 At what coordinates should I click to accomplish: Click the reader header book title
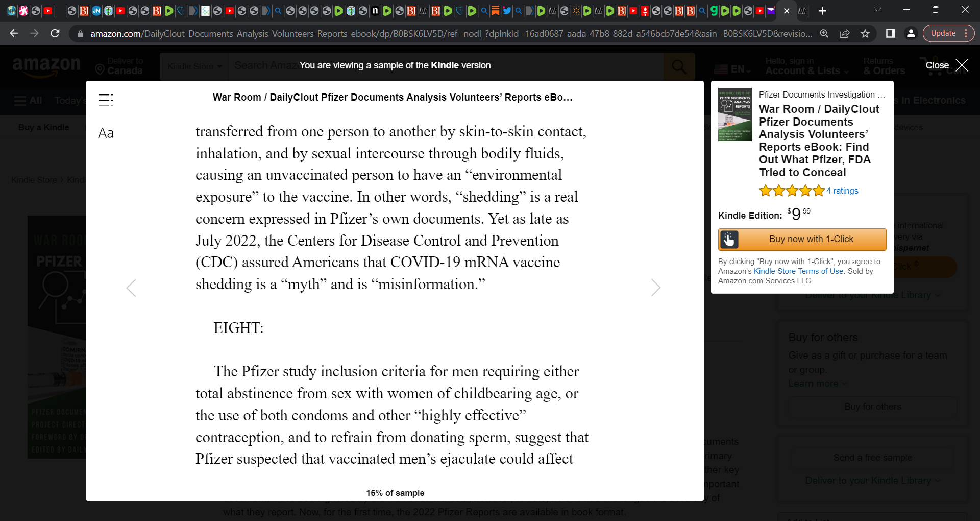pos(393,97)
